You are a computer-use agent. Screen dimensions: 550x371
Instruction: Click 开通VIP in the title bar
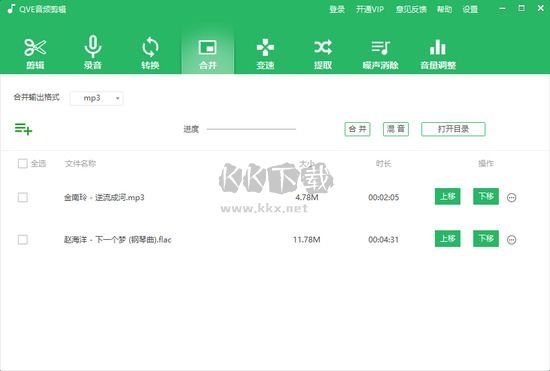[370, 9]
